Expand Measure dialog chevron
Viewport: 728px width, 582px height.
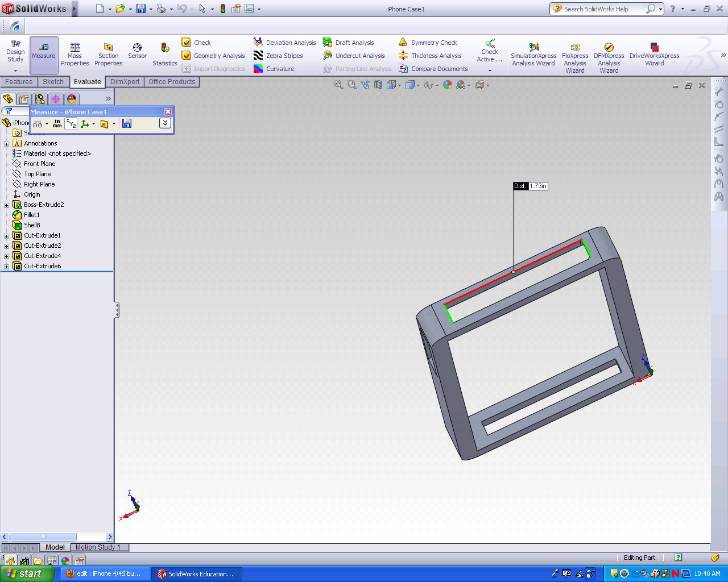pyautogui.click(x=165, y=123)
